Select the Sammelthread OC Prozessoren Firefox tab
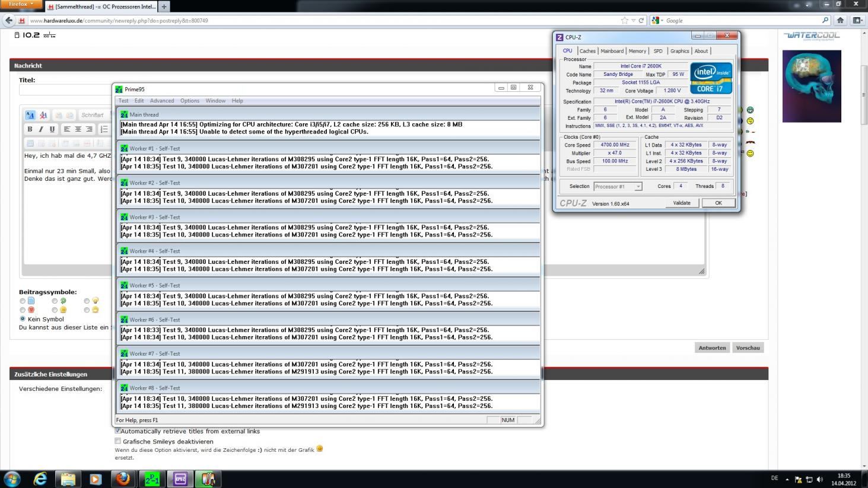Image resolution: width=868 pixels, height=488 pixels. click(x=100, y=7)
